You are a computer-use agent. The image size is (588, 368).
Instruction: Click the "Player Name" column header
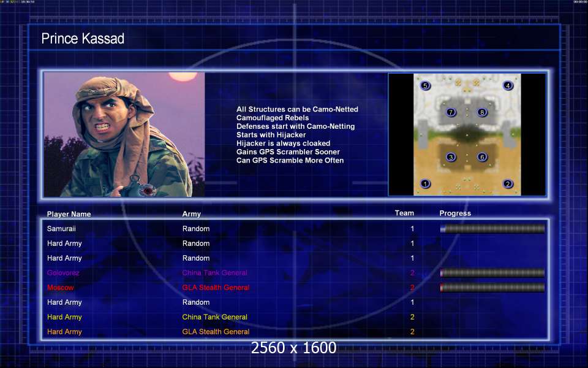pyautogui.click(x=69, y=214)
